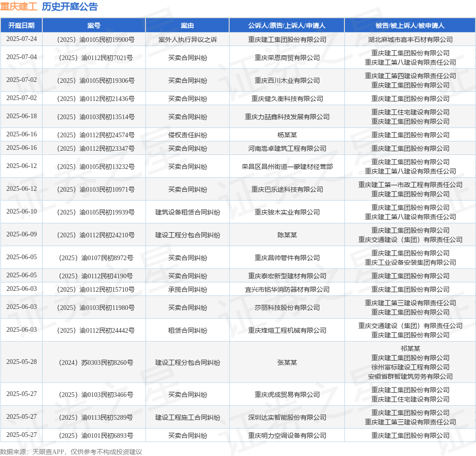
Task: Click plaintiff '陈某某'
Action: 287,235
